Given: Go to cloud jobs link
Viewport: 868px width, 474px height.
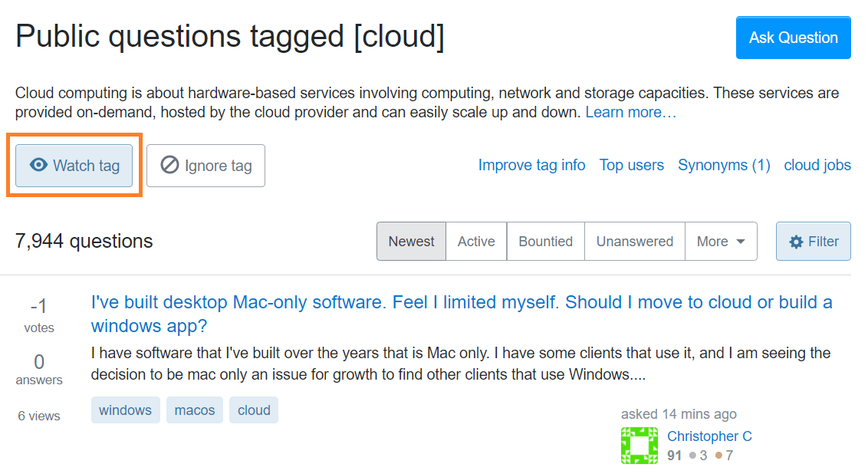Looking at the screenshot, I should click(x=817, y=165).
